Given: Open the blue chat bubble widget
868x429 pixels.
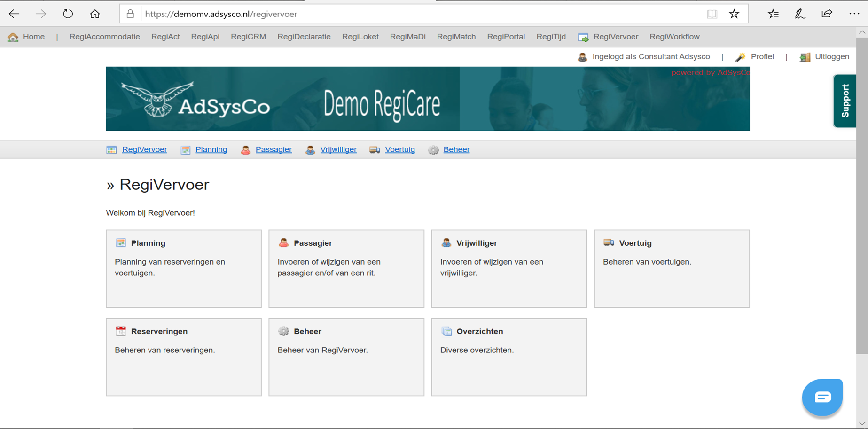Looking at the screenshot, I should click(x=822, y=397).
